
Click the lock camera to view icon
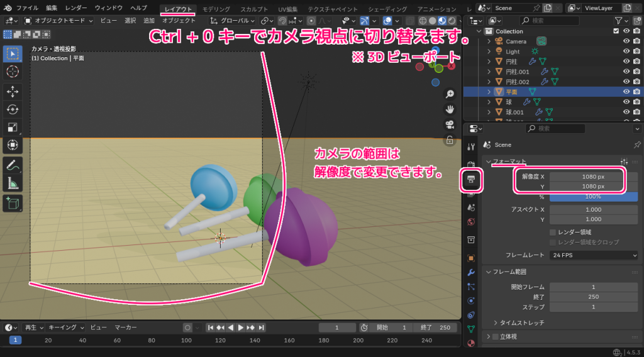450,140
